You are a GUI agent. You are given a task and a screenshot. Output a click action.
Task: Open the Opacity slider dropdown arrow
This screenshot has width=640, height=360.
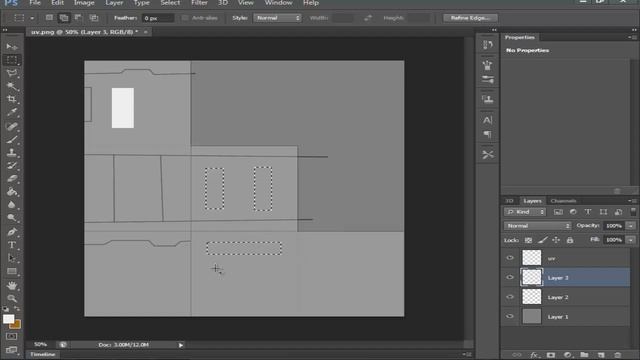click(631, 226)
